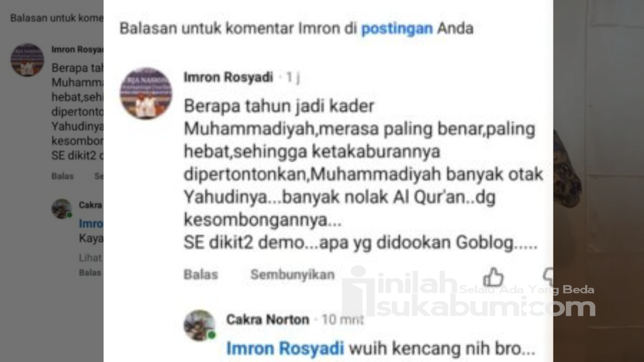The width and height of the screenshot is (644, 362).
Task: Click the lower Balas in left panel
Action: 90,273
